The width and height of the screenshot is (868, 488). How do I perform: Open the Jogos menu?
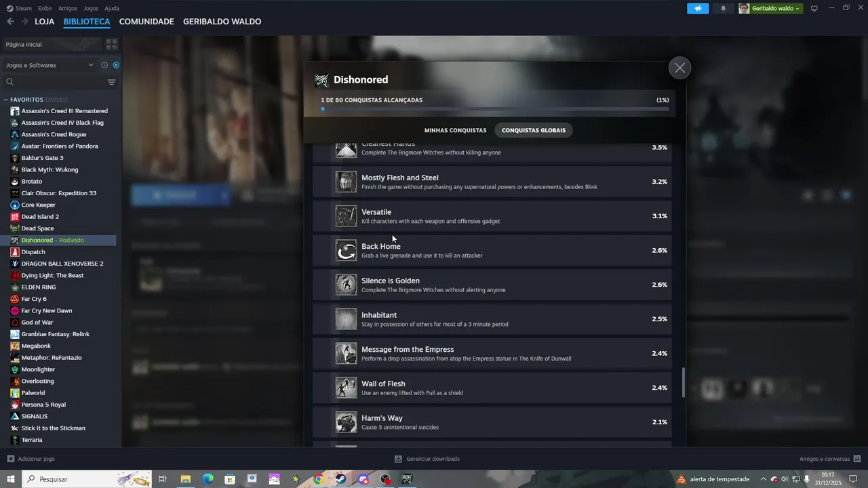coord(91,8)
